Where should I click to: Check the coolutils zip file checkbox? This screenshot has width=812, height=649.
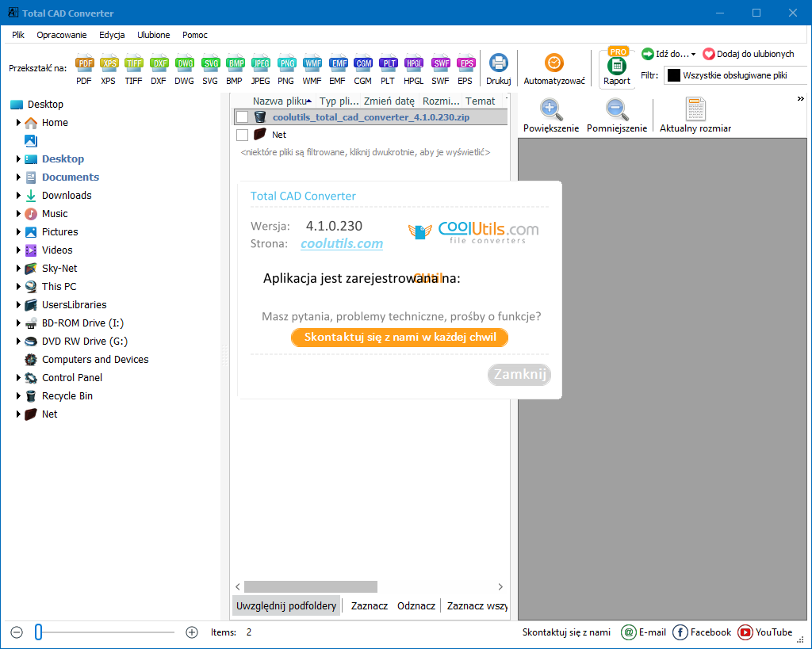242,117
